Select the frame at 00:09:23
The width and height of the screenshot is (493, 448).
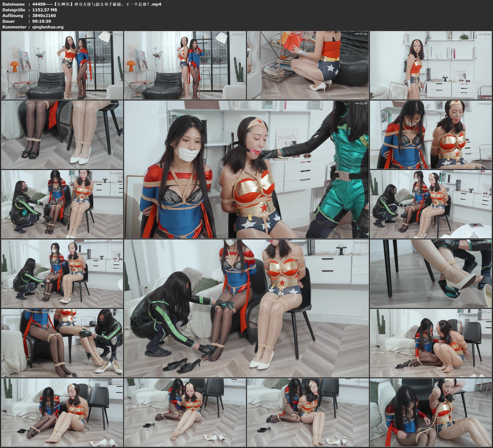pos(308,412)
